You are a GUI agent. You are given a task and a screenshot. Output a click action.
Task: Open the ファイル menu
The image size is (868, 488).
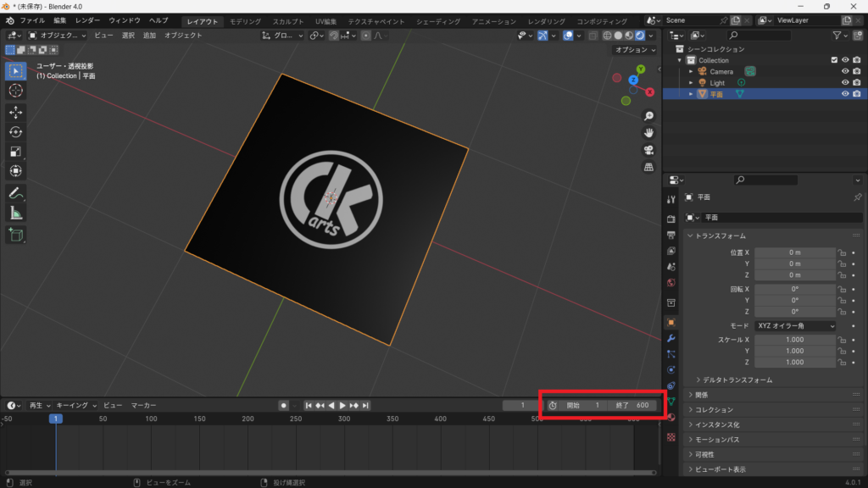(32, 20)
